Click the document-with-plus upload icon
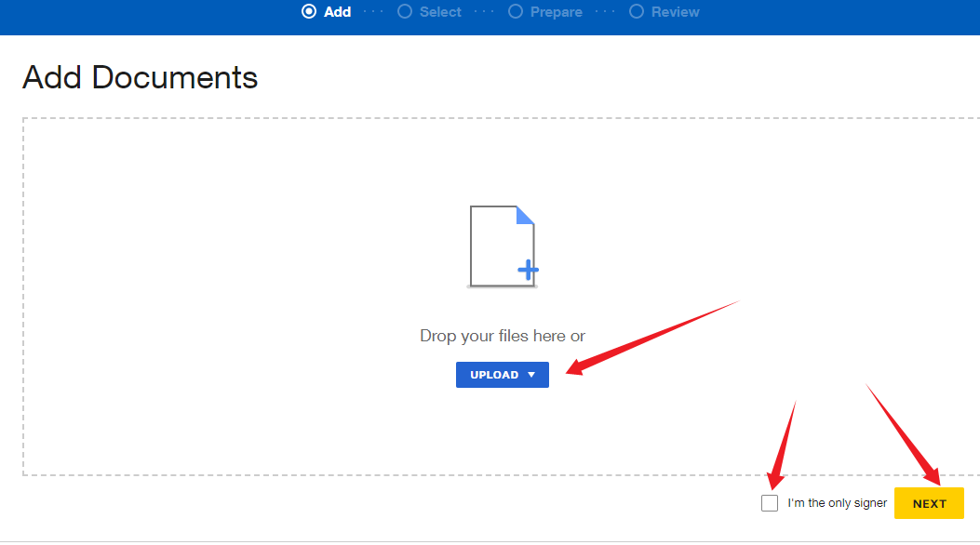The image size is (980, 545). pos(503,244)
